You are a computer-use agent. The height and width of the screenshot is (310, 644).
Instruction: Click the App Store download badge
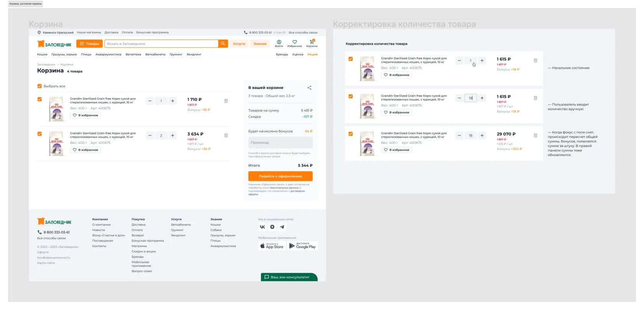[272, 246]
